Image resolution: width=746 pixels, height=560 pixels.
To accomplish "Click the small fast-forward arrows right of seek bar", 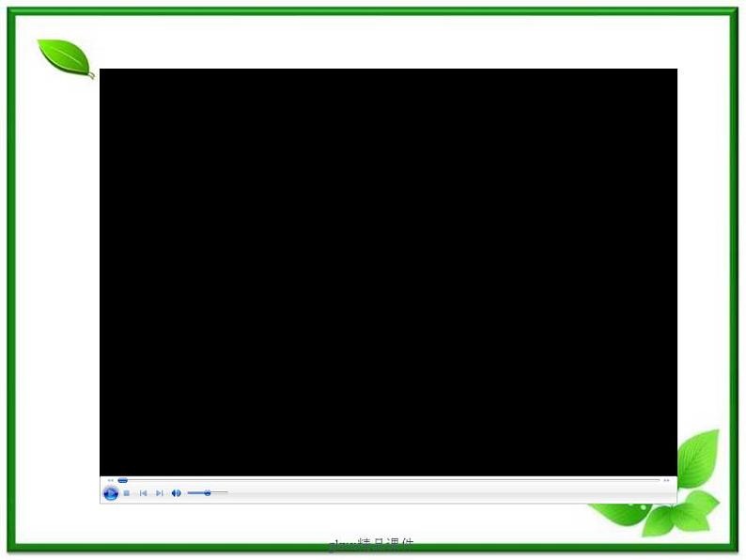I will click(667, 480).
